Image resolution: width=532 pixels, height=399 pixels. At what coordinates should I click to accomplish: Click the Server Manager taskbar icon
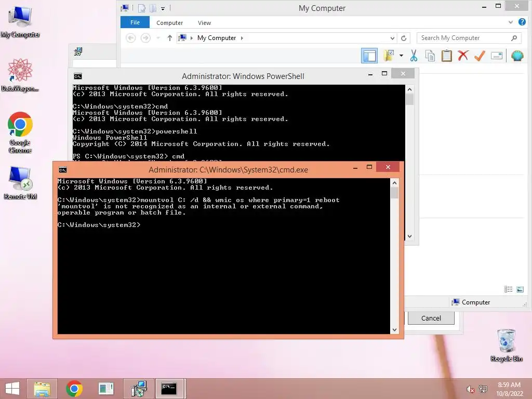tap(106, 389)
